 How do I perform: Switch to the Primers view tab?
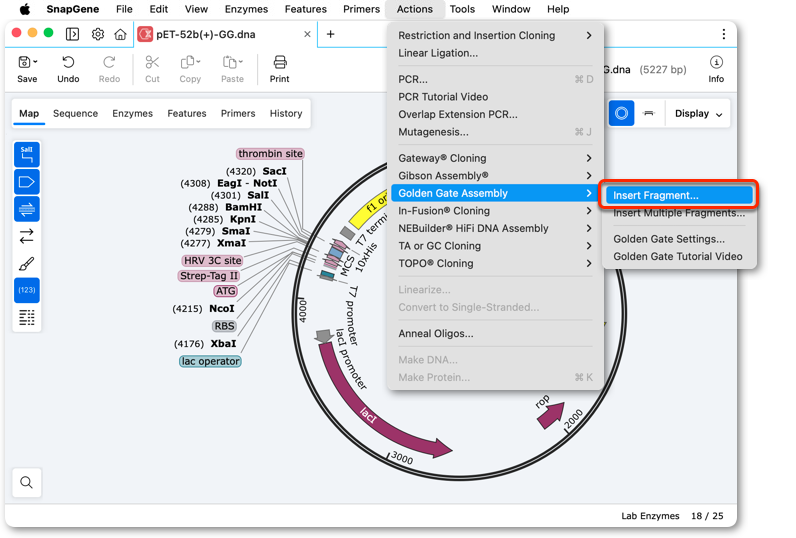tap(238, 114)
